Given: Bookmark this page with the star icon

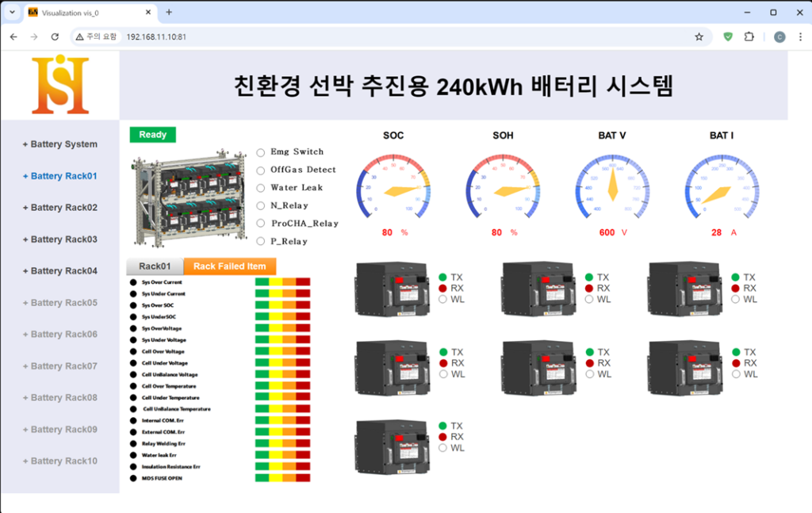Looking at the screenshot, I should [699, 36].
